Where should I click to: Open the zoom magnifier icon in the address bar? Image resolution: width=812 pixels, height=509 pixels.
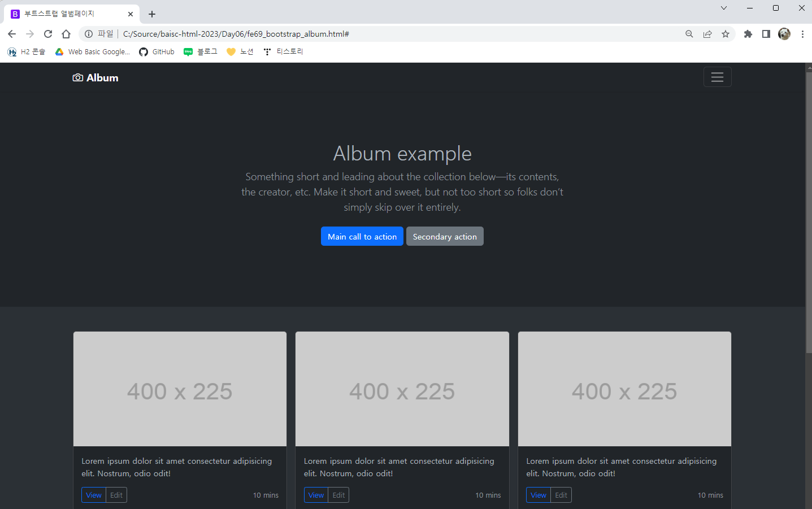tap(689, 34)
